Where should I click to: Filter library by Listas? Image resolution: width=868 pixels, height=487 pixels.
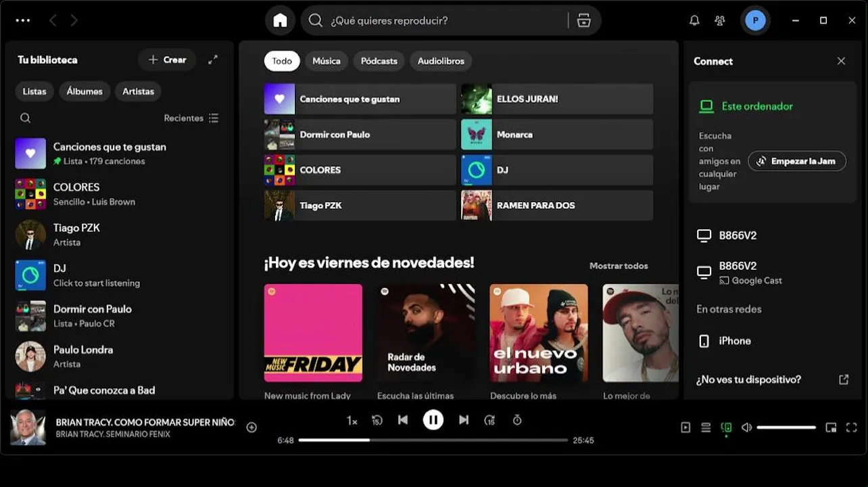point(34,91)
